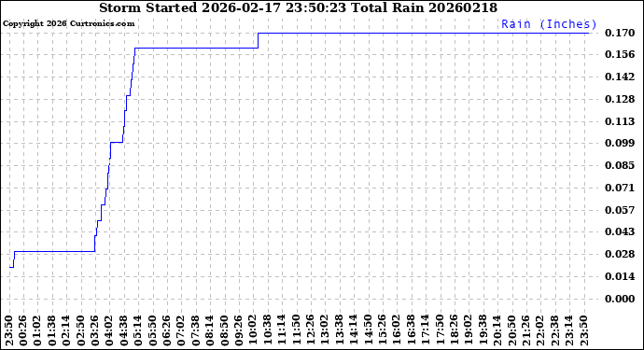Screen dimensions: 644x350
Task: Click the 0.071 y-axis value
Action: (x=620, y=188)
